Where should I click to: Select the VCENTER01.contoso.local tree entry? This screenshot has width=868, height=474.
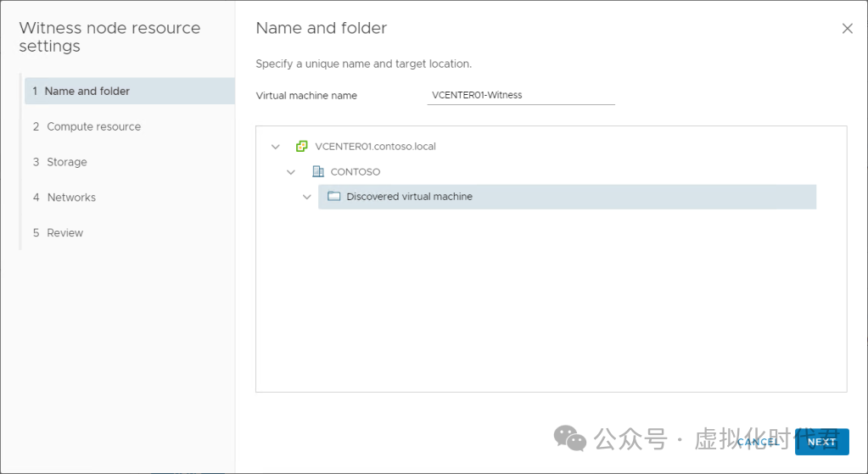point(375,147)
